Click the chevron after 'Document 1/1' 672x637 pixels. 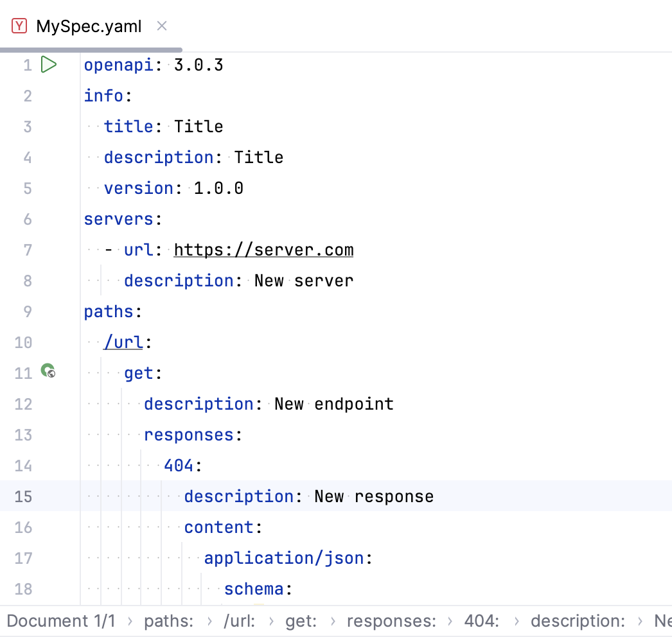[x=130, y=620]
